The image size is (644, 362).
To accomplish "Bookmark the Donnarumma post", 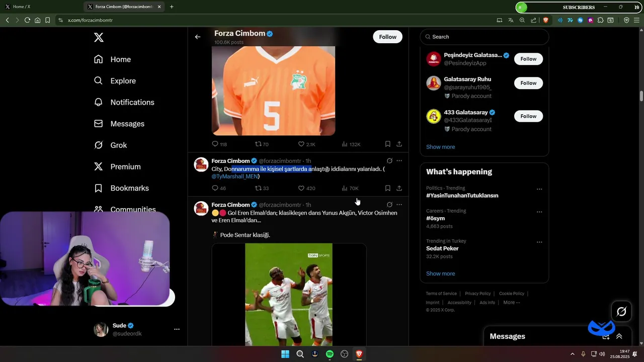I will click(387, 189).
